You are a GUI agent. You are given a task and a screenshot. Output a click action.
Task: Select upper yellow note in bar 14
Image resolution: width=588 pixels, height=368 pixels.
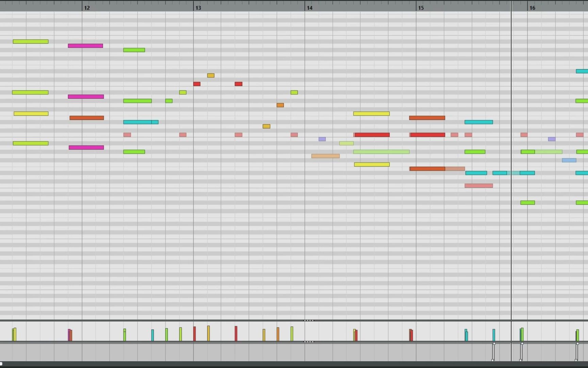(x=371, y=114)
